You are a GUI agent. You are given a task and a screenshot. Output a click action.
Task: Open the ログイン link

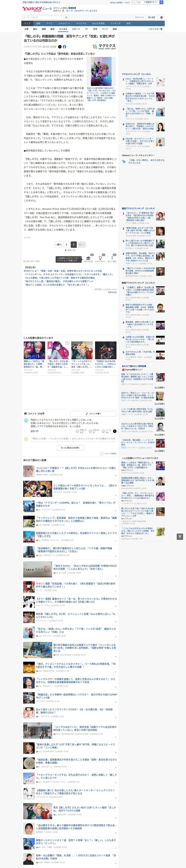click(57, 11)
